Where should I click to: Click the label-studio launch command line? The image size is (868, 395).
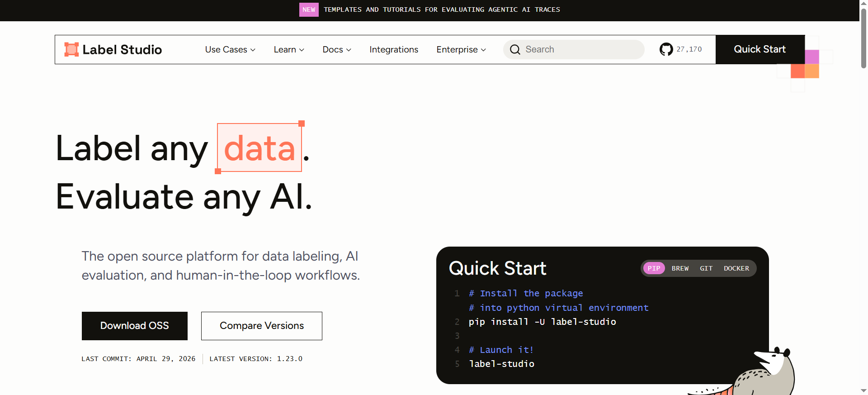501,364
